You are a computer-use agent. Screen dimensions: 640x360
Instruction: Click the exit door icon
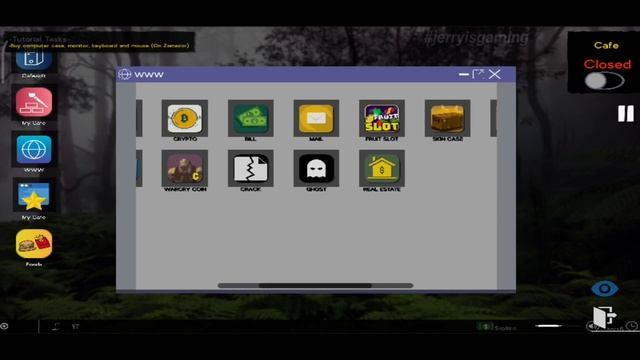(x=604, y=317)
